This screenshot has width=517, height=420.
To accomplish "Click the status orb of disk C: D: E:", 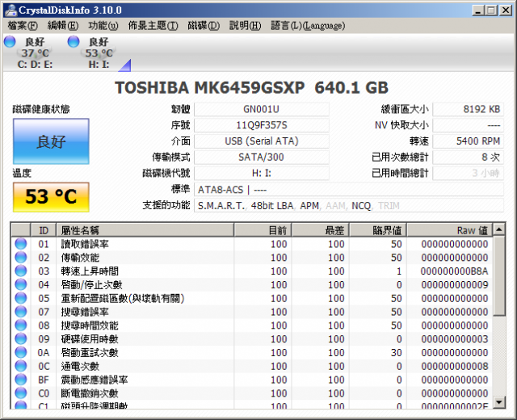I will coord(10,41).
